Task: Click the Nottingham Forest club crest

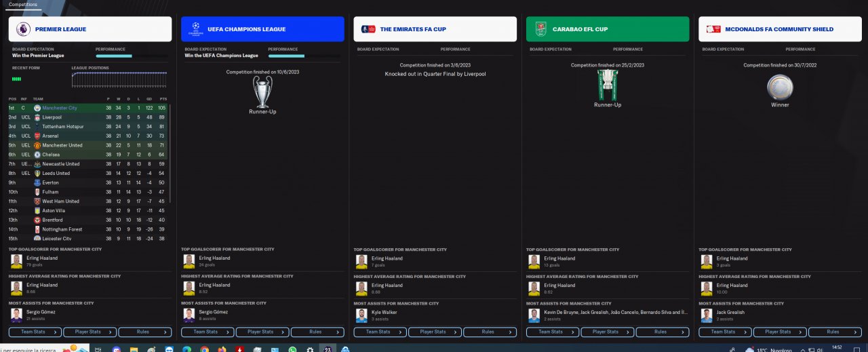Action: (x=37, y=229)
